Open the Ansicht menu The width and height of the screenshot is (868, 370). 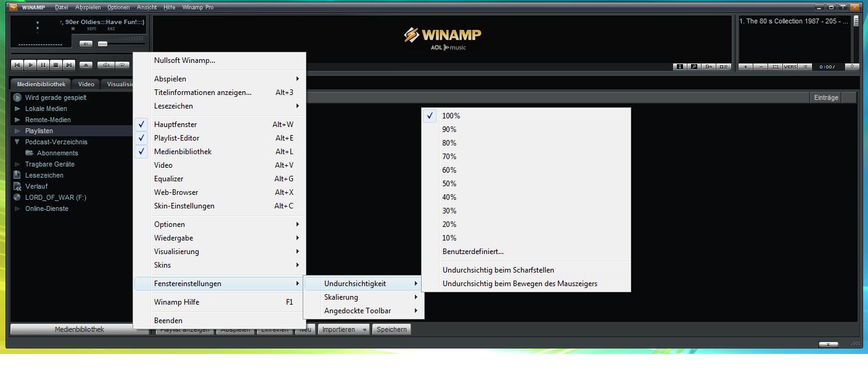click(147, 7)
